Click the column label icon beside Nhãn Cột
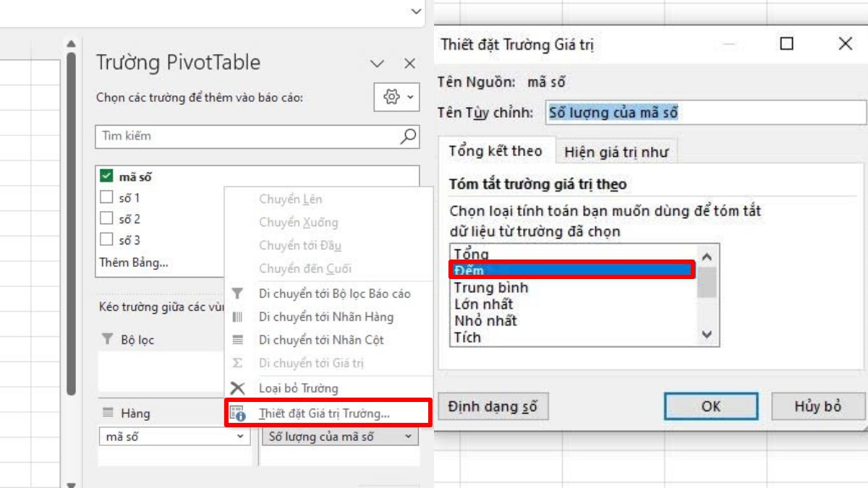The height and width of the screenshot is (488, 868). [x=237, y=340]
